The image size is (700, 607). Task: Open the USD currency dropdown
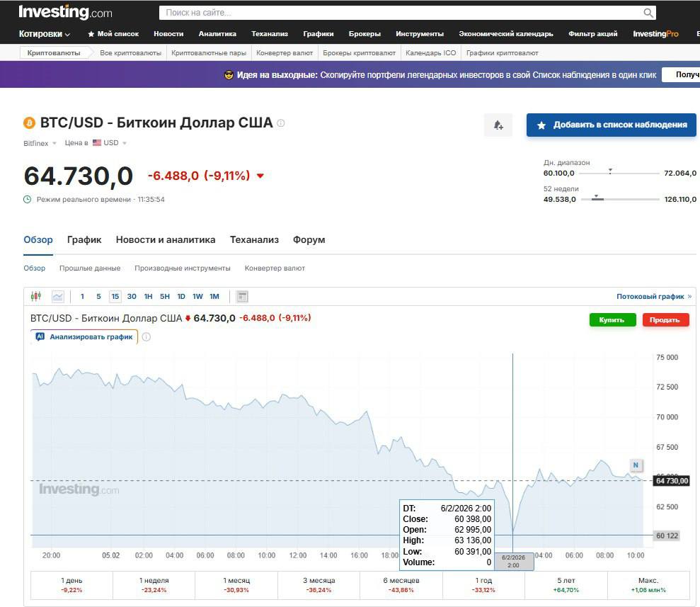click(x=110, y=143)
